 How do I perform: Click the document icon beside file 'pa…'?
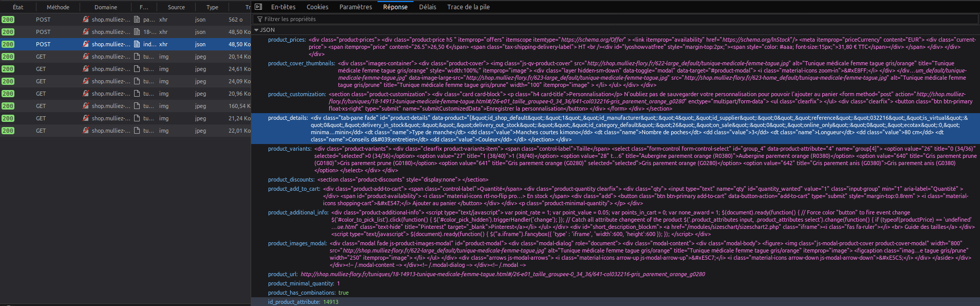coord(137,20)
